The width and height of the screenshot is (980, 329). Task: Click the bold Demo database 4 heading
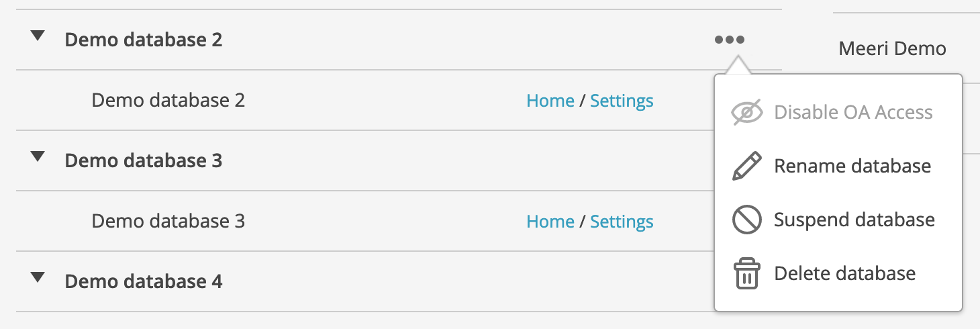(143, 281)
